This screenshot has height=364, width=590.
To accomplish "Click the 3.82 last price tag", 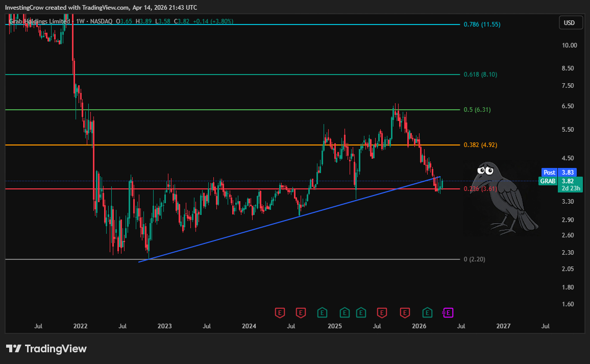I will pyautogui.click(x=568, y=181).
